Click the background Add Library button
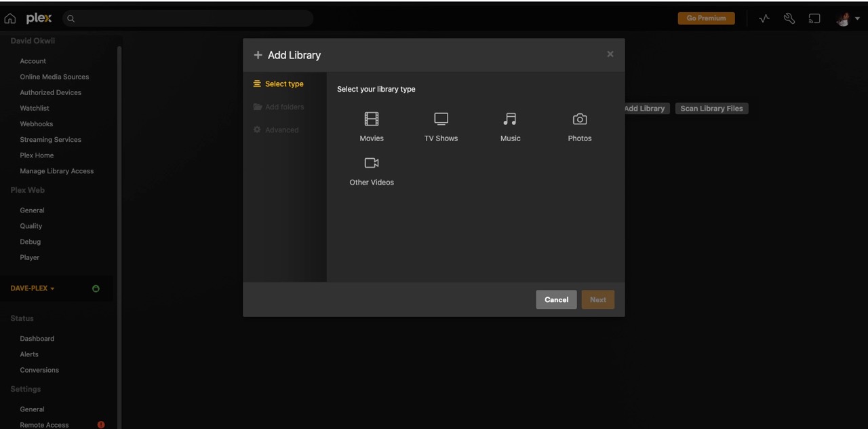The height and width of the screenshot is (429, 868). 645,109
